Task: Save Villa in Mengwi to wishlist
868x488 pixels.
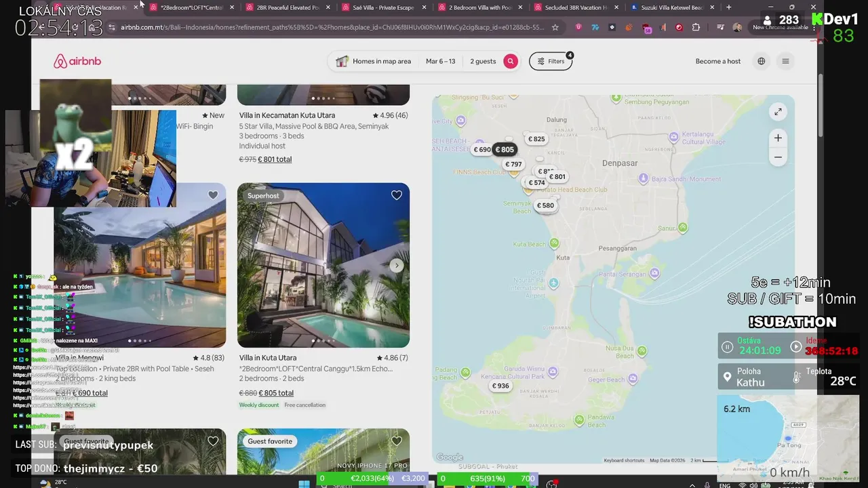Action: 213,195
